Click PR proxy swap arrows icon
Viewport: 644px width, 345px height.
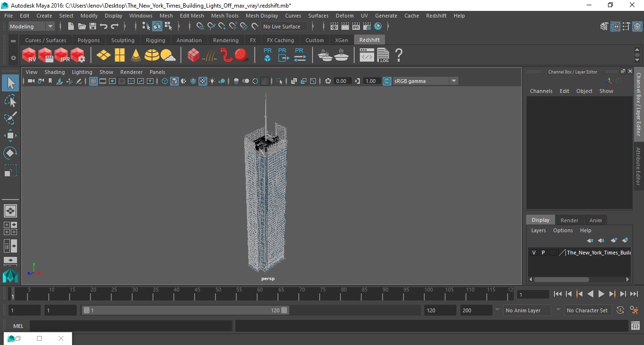point(299,55)
